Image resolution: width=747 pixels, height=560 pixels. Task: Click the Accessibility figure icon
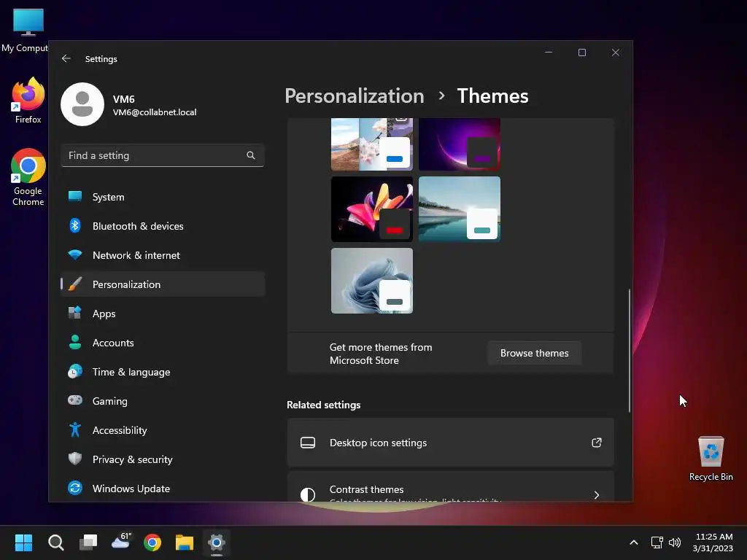point(75,430)
